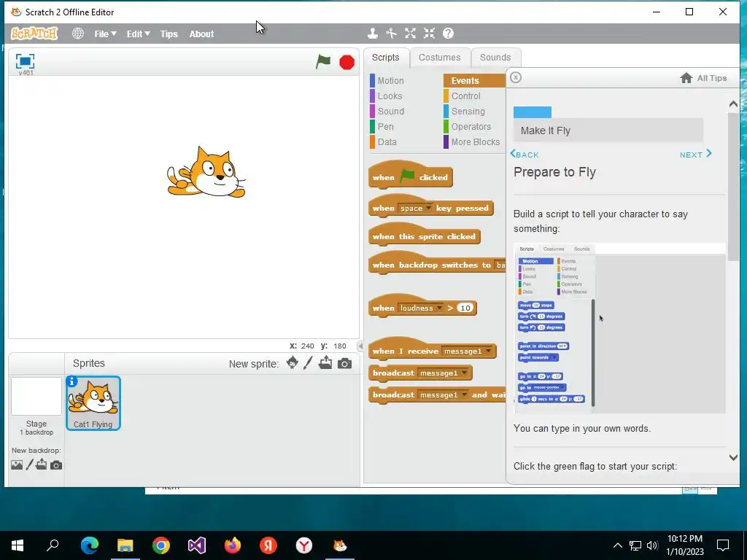Paint a new backdrop
This screenshot has width=747, height=560.
tap(29, 464)
